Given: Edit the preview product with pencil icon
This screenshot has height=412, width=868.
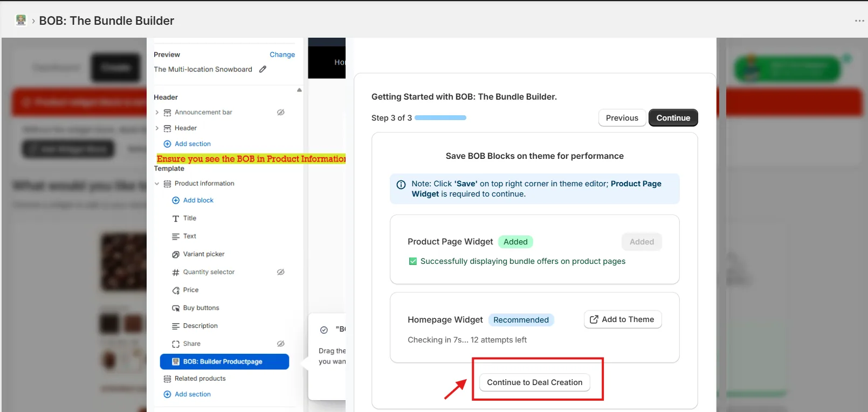Looking at the screenshot, I should [263, 69].
